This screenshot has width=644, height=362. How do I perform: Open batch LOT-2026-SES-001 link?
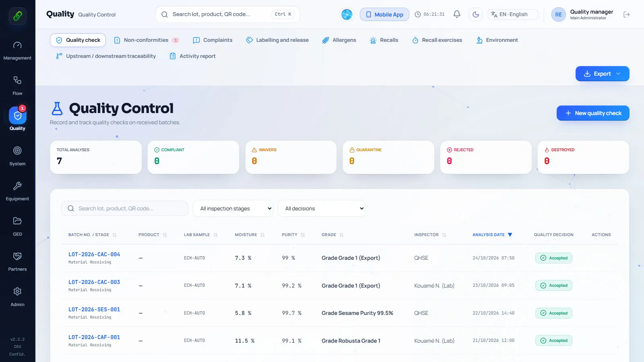coord(94,309)
